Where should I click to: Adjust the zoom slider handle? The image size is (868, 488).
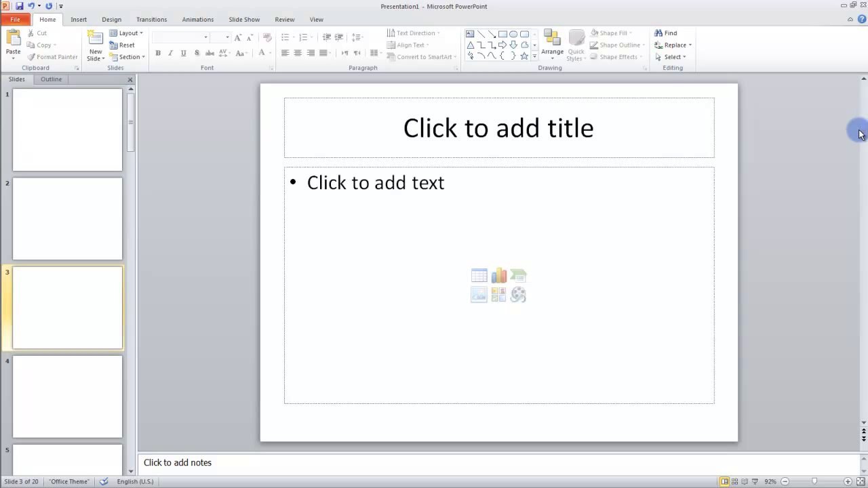tap(814, 481)
